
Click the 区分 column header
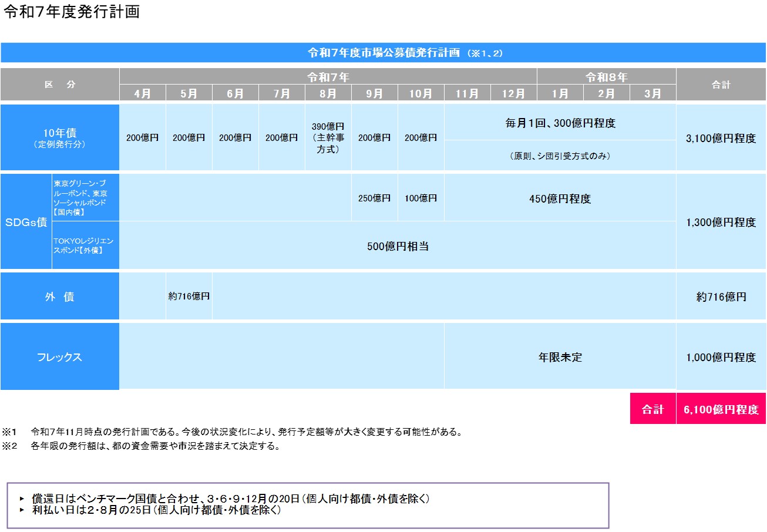click(x=60, y=83)
